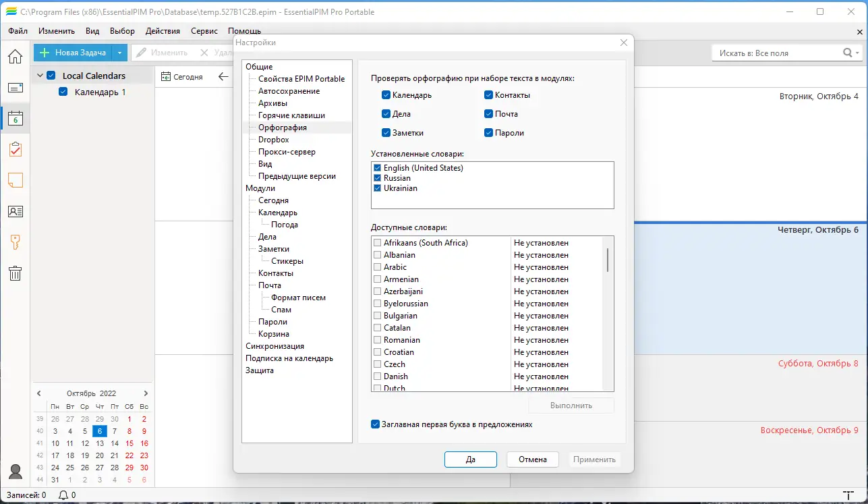Viewport: 868px width, 504px height.
Task: Open the Действия menu
Action: click(163, 31)
